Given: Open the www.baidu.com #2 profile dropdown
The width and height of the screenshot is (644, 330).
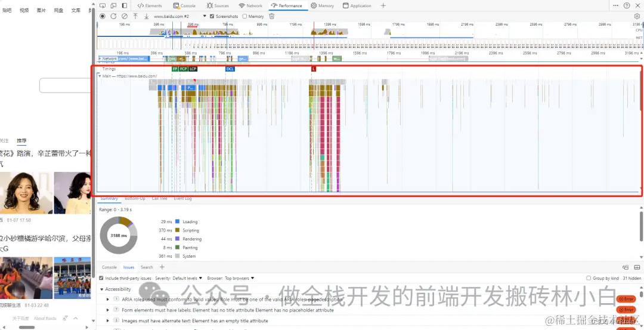Looking at the screenshot, I should tap(180, 17).
